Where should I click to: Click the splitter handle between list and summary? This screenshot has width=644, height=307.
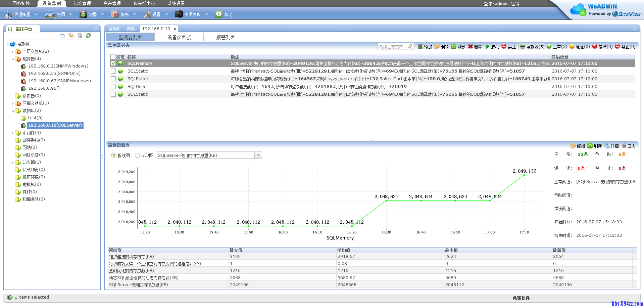pos(373,140)
